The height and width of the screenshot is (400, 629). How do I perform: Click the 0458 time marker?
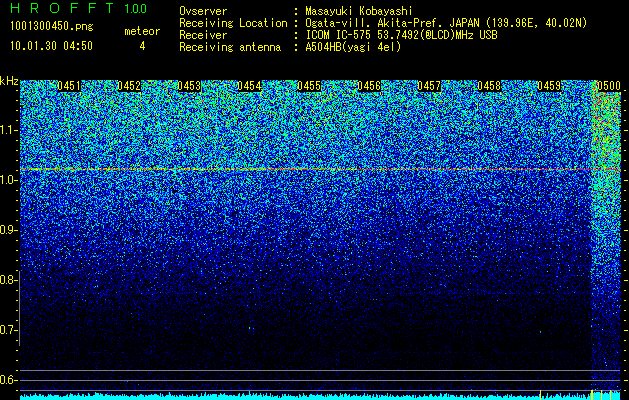tap(489, 86)
